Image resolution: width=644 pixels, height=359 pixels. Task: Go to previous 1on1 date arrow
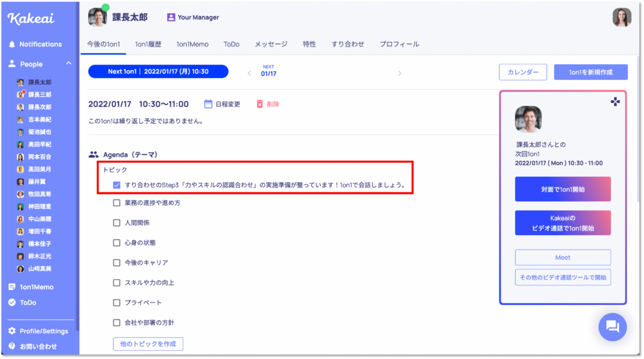(249, 73)
